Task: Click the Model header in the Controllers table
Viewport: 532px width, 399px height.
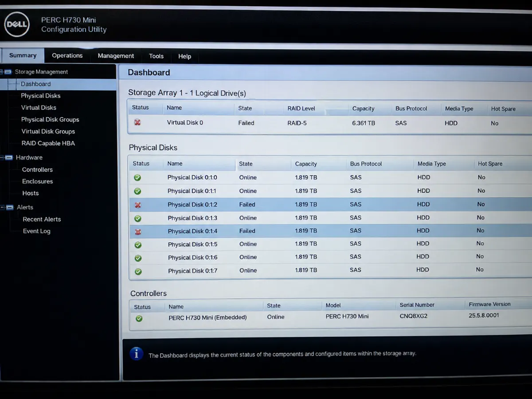Action: (x=333, y=305)
